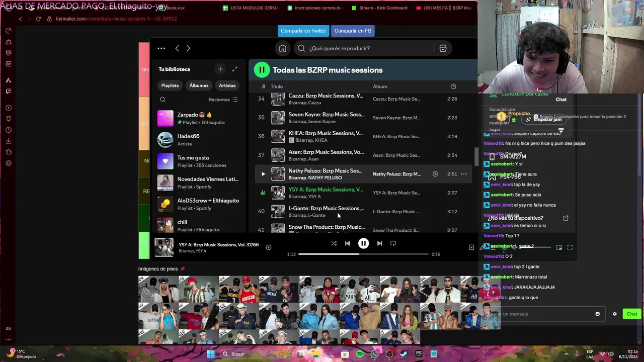Open Steam from the Windows taskbar
644x362 pixels.
pyautogui.click(x=404, y=354)
